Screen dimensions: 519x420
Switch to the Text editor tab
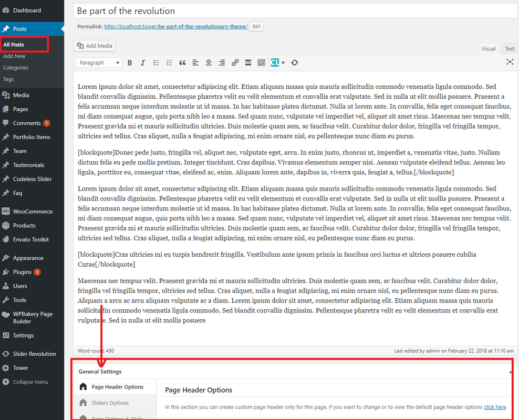[510, 49]
